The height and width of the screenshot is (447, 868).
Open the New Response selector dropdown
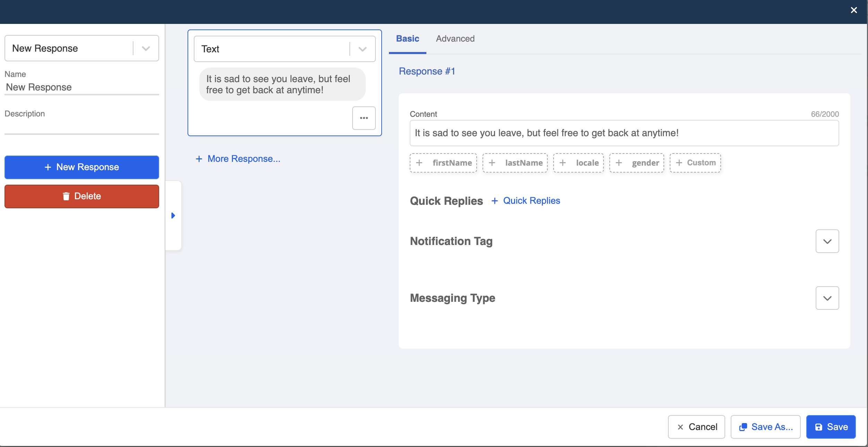[x=146, y=49]
